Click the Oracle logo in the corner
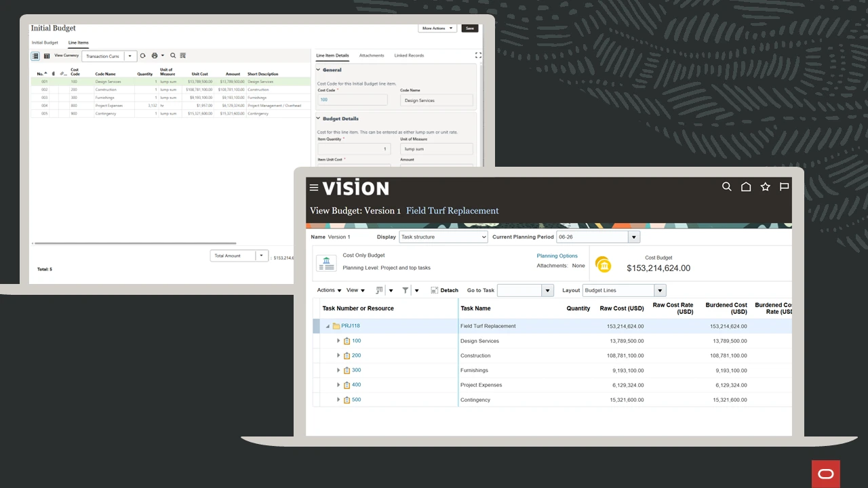The image size is (868, 488). (x=826, y=474)
